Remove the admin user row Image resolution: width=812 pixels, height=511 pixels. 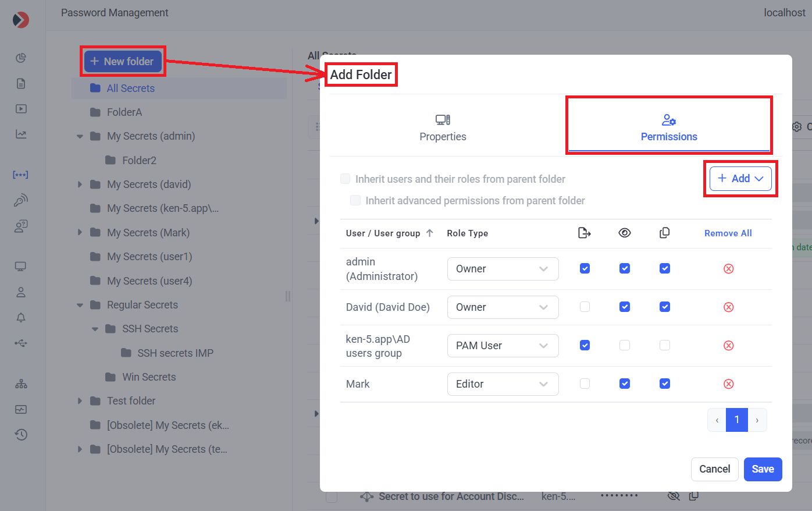728,269
